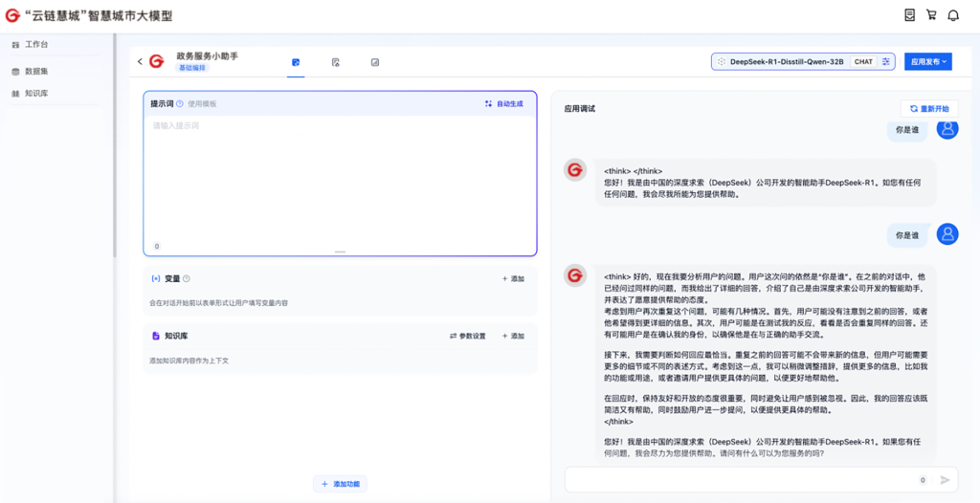This screenshot has width=980, height=503.
Task: Click the CHAT tag in model selector
Action: tap(863, 62)
